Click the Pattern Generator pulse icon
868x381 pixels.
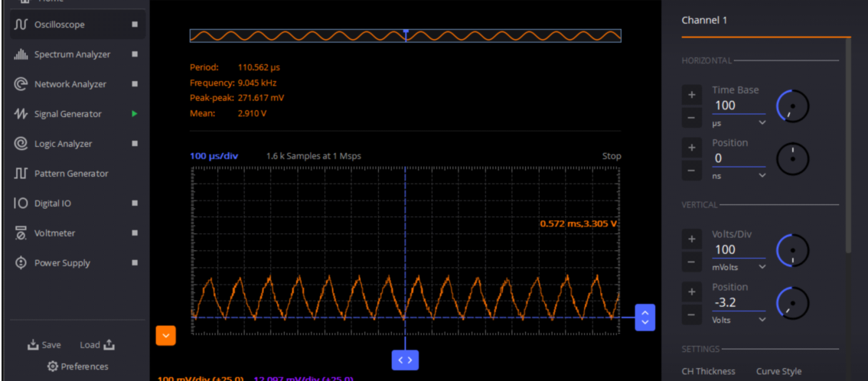(x=21, y=174)
